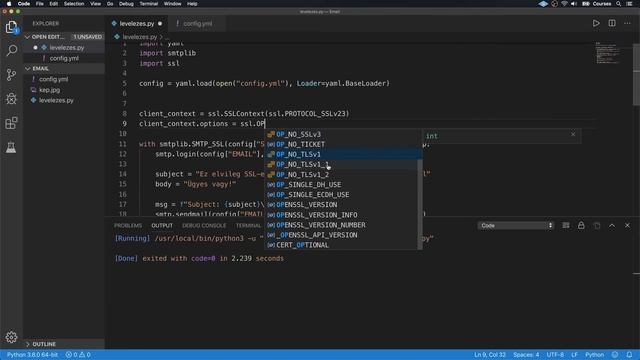Open the Extensions view

11,123
